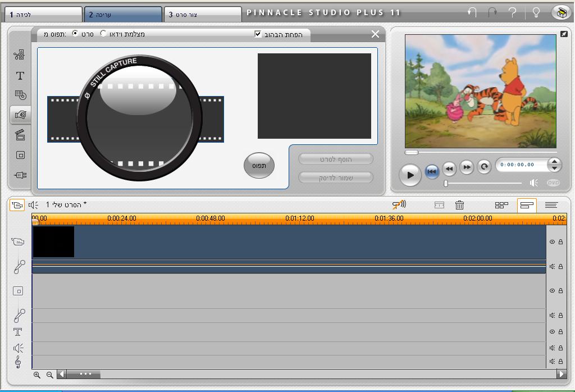Screen dimensions: 575x392
Task: Mute the music track speaker toggle
Action: pyautogui.click(x=553, y=361)
